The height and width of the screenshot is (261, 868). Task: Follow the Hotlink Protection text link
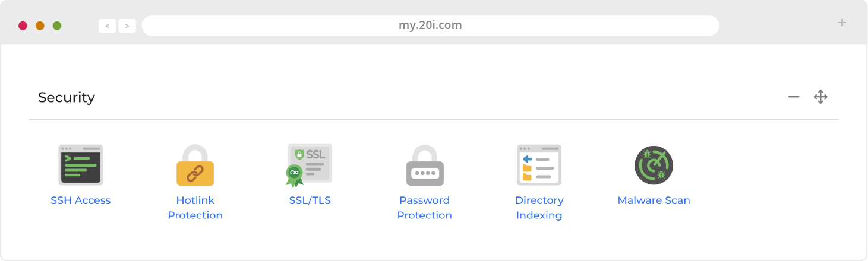pos(195,208)
